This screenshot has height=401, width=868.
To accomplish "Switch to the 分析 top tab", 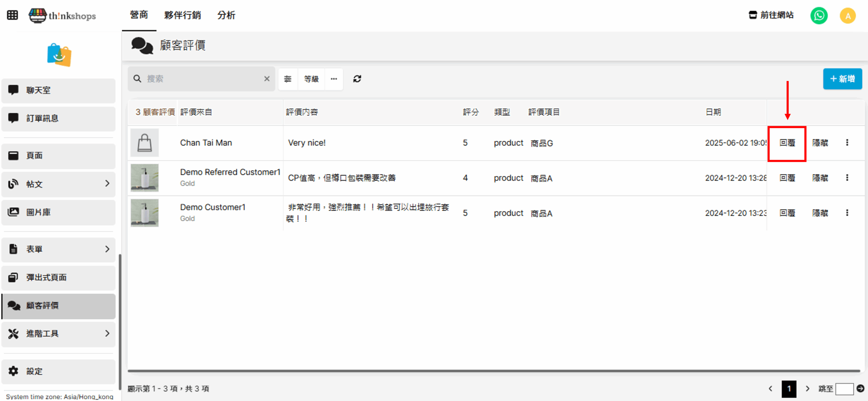I will click(x=226, y=15).
